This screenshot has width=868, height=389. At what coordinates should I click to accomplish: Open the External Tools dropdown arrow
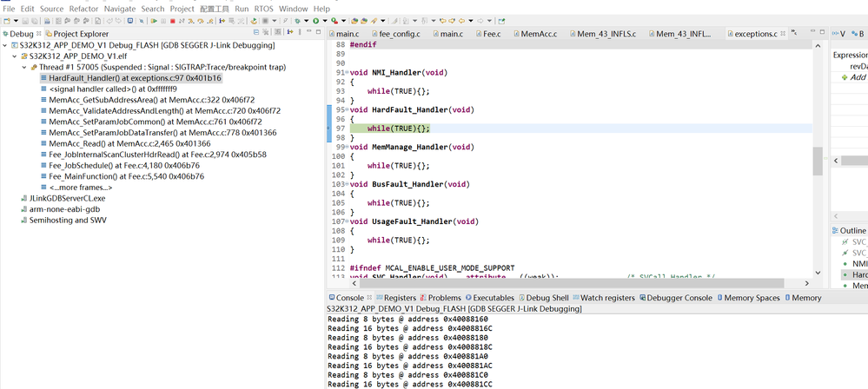point(344,21)
